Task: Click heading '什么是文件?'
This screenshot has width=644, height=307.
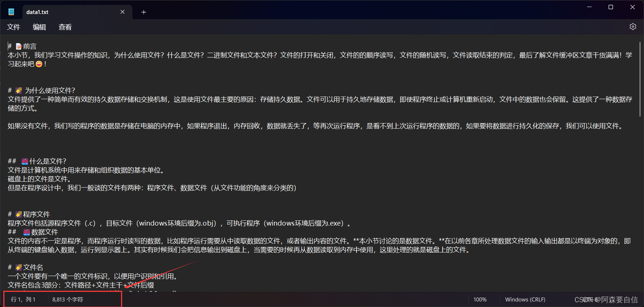Action: pyautogui.click(x=48, y=161)
